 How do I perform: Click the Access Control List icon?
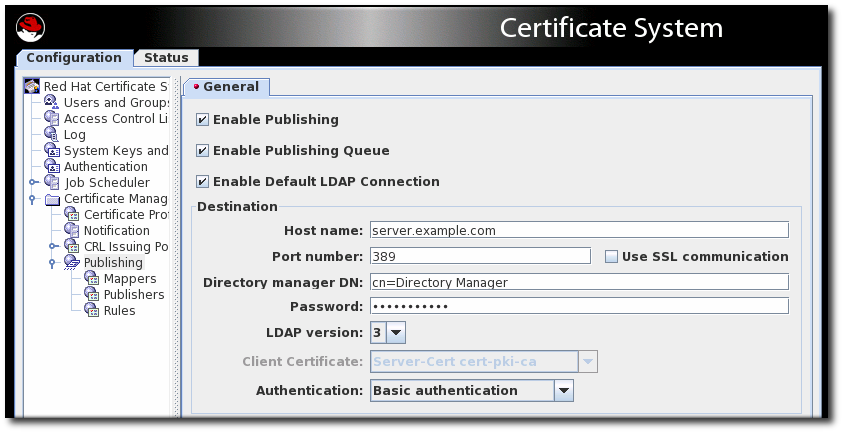52,119
